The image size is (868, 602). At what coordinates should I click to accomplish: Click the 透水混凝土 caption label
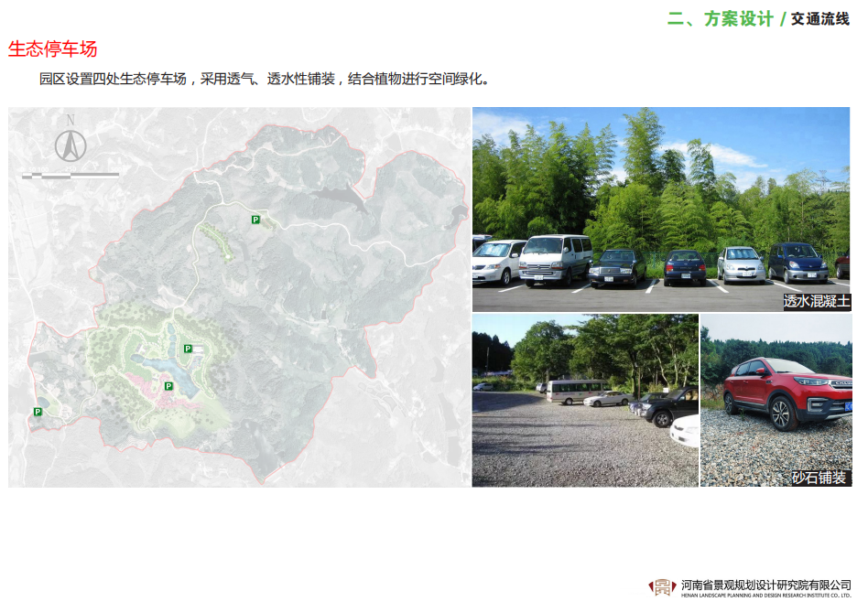pyautogui.click(x=816, y=301)
